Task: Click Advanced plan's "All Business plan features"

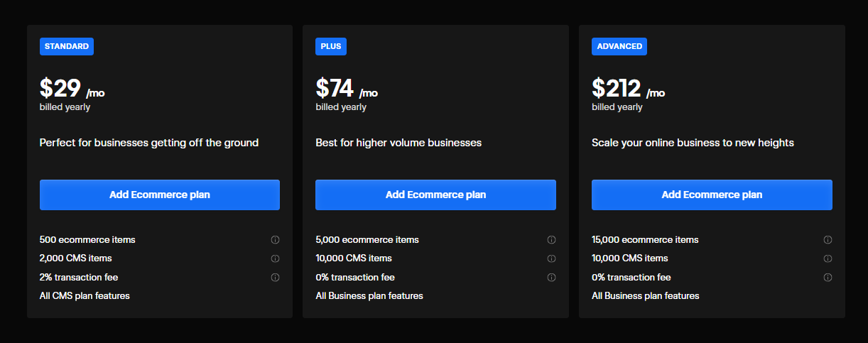Action: click(x=645, y=295)
